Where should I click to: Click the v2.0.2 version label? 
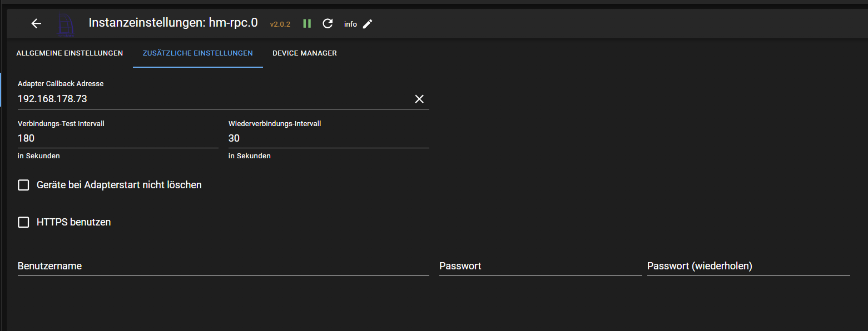point(280,24)
